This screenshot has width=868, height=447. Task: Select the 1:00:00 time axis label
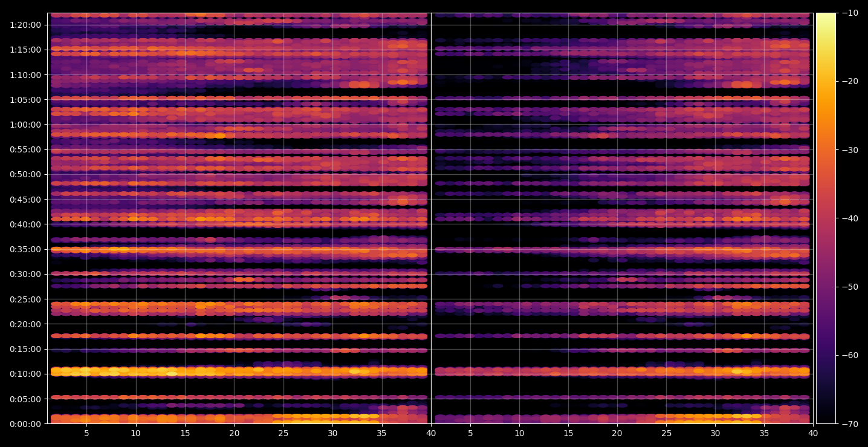click(x=25, y=125)
